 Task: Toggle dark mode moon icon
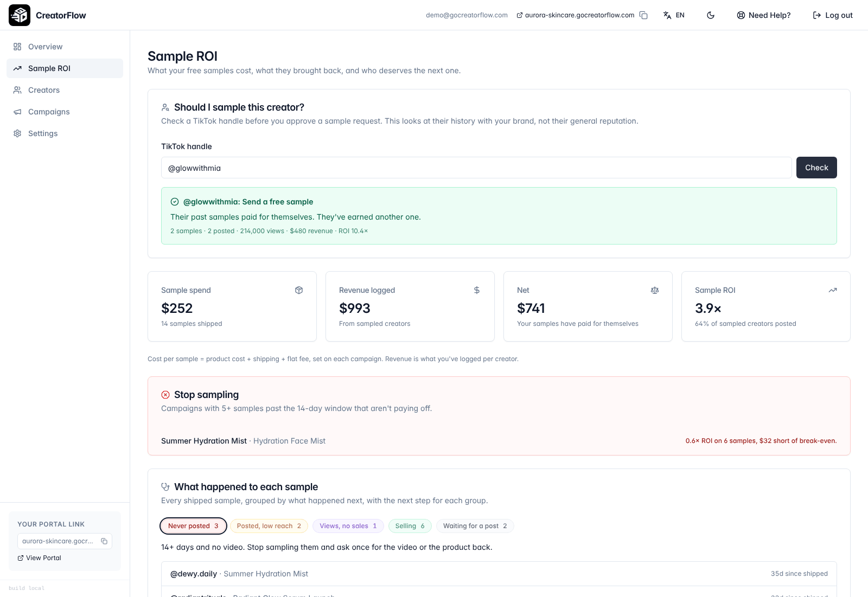[x=711, y=15]
